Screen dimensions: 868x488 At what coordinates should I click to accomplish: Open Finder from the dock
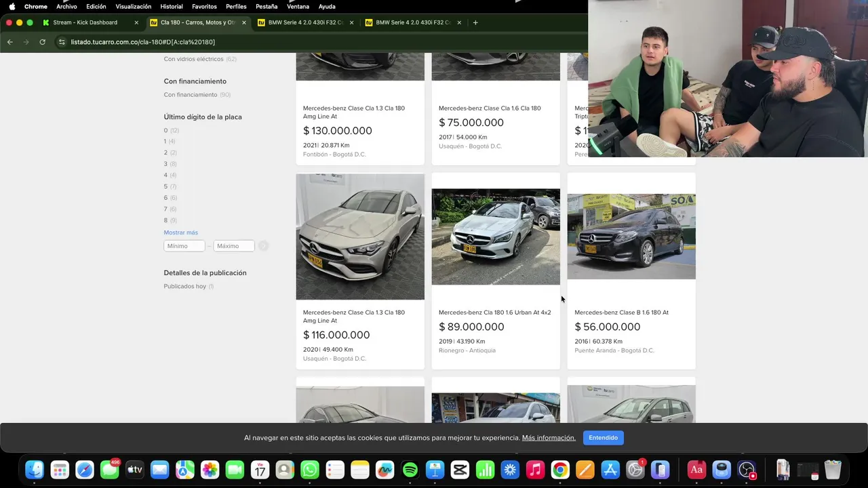pos(35,470)
